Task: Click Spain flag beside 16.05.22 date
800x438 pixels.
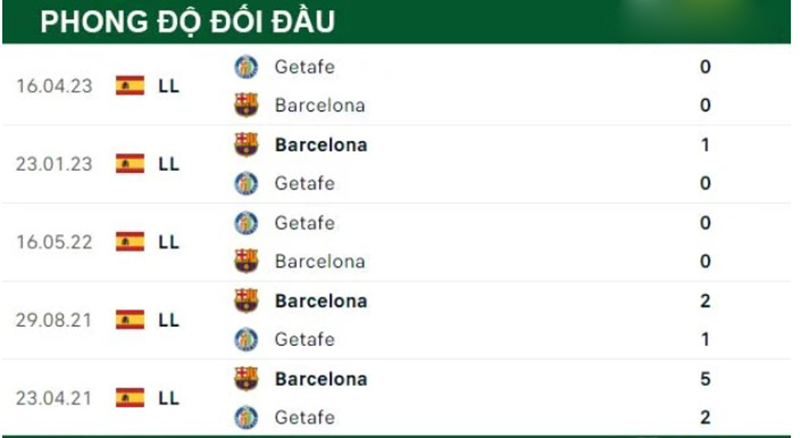Action: click(x=130, y=242)
